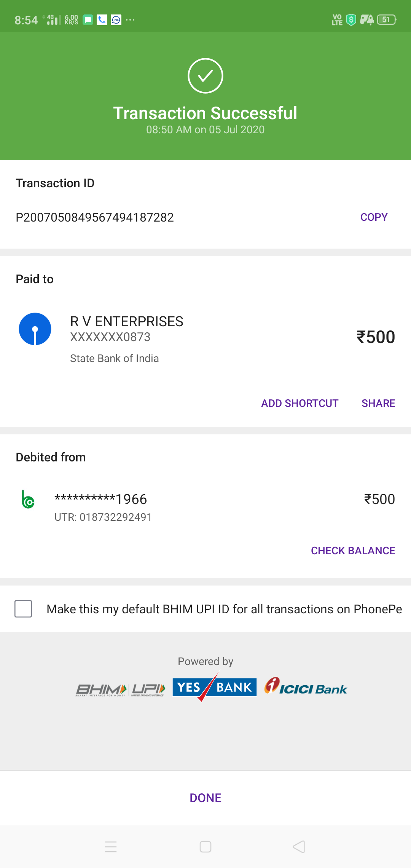Enable default BHIM UPI ID checkbox
Image resolution: width=411 pixels, height=868 pixels.
coord(23,609)
